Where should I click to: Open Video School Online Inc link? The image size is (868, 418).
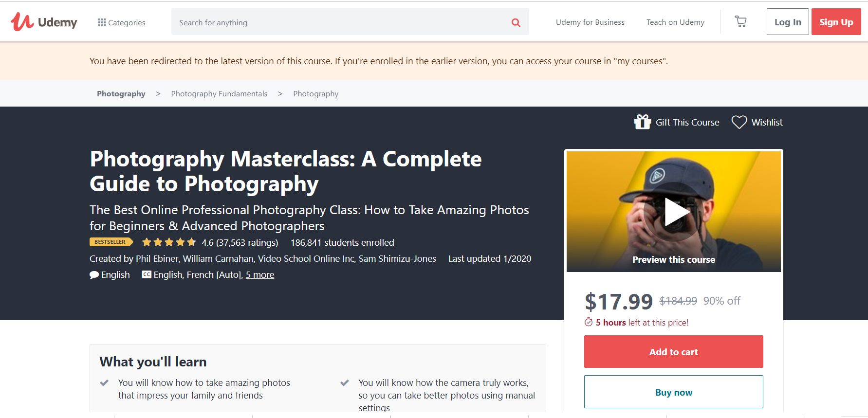[x=306, y=259]
